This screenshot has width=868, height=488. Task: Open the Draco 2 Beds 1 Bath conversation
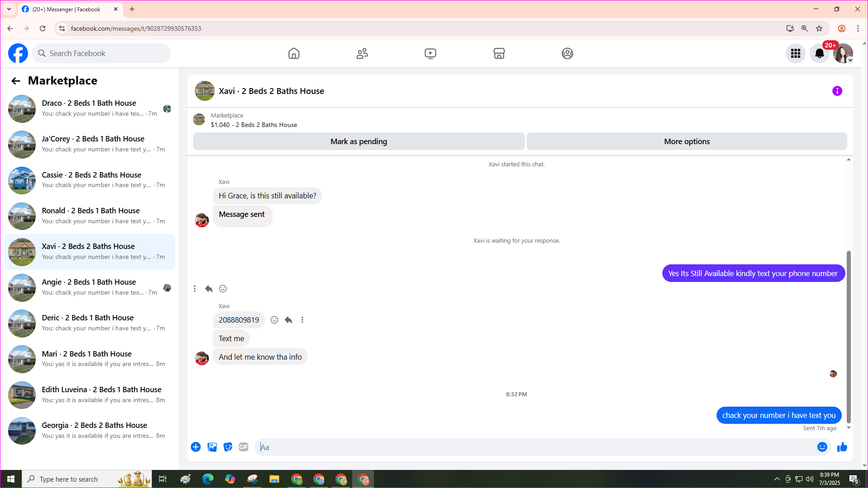[x=89, y=108]
